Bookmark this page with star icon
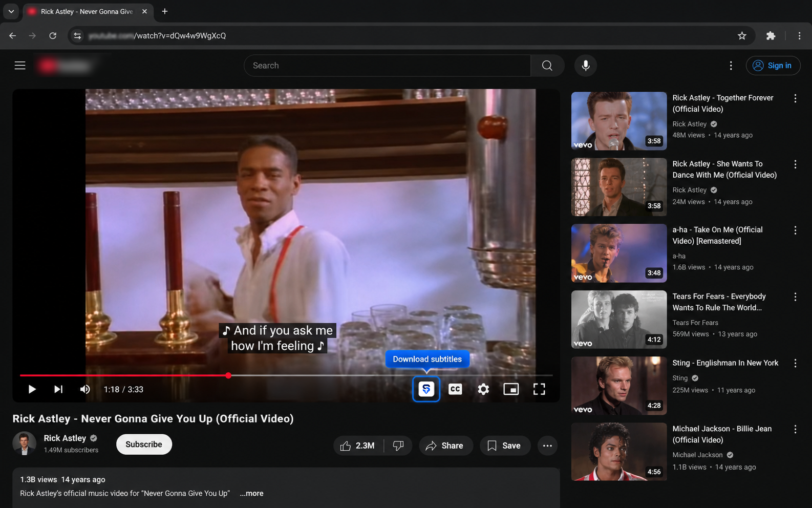Image resolution: width=812 pixels, height=508 pixels. coord(742,36)
